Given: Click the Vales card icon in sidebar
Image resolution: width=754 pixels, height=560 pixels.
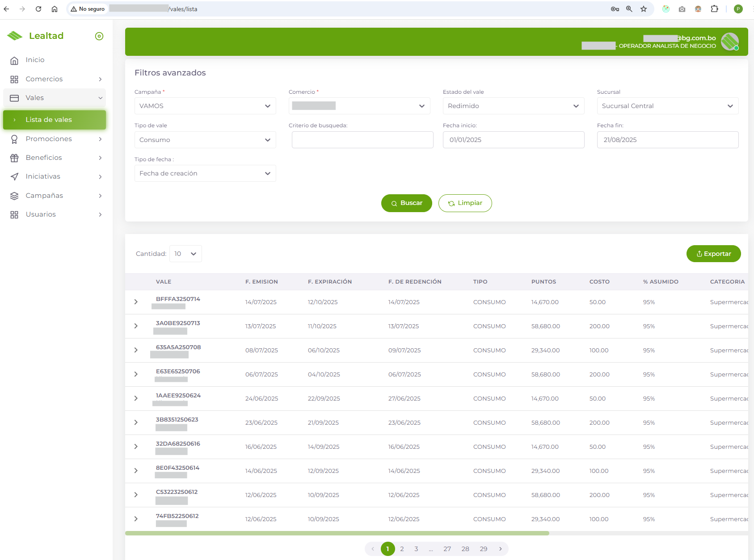Looking at the screenshot, I should pyautogui.click(x=15, y=98).
